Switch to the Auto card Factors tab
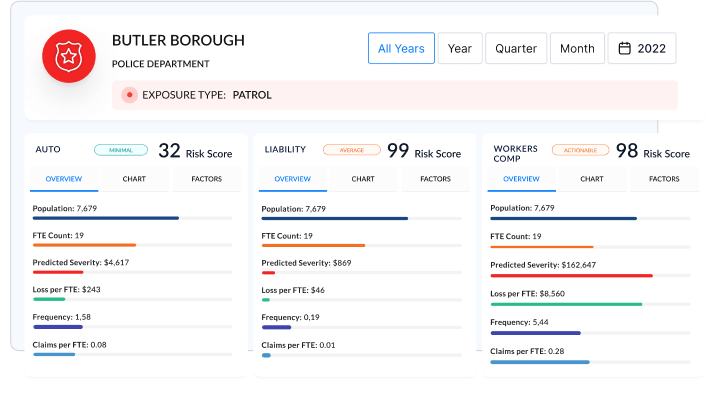 207,179
